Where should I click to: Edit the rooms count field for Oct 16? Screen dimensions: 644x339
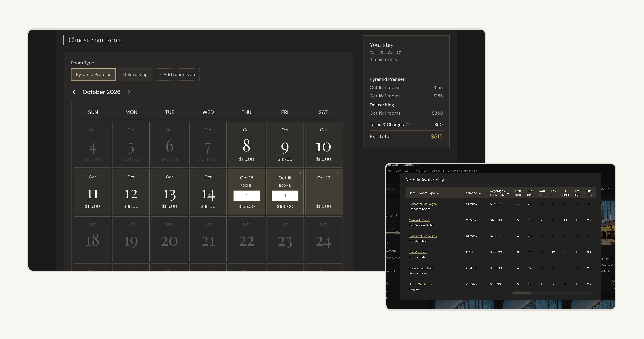(x=285, y=195)
